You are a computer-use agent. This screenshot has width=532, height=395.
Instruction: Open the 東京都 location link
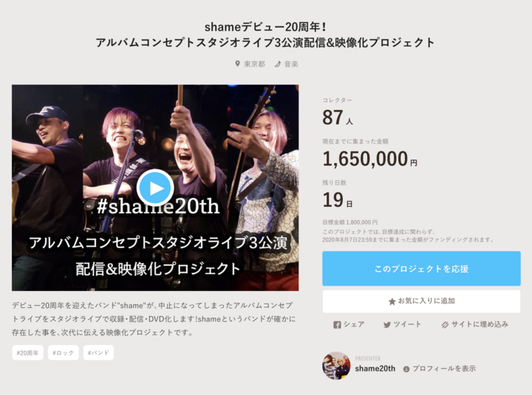click(254, 64)
